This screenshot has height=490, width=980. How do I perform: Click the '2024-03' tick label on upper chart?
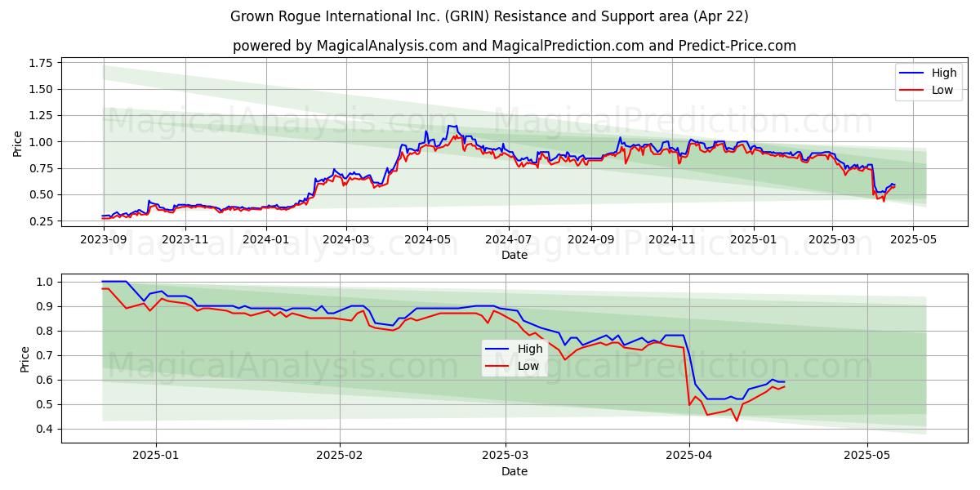point(346,240)
